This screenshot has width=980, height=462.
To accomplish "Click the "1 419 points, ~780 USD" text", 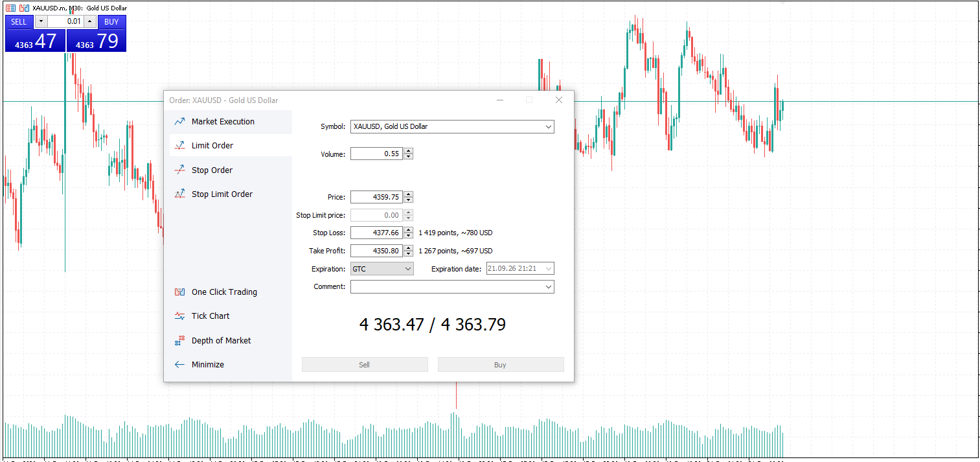I will coord(455,233).
